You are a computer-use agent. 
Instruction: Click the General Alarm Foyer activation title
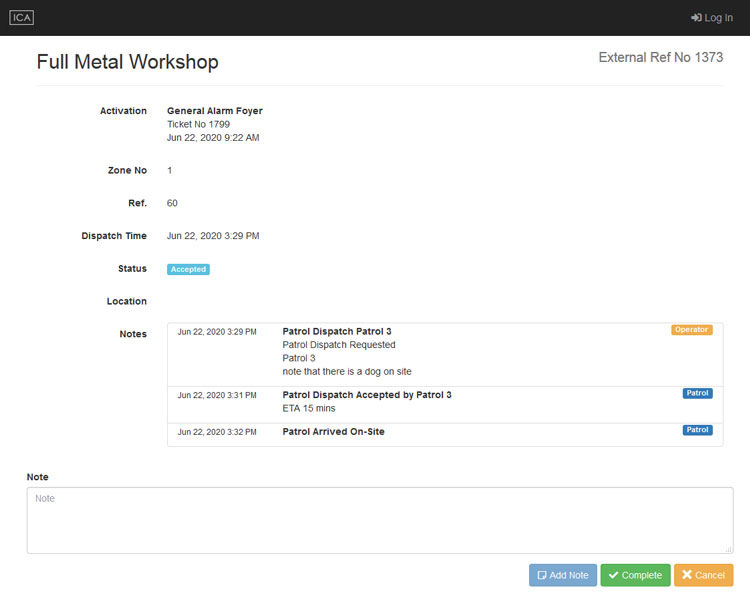(x=214, y=111)
